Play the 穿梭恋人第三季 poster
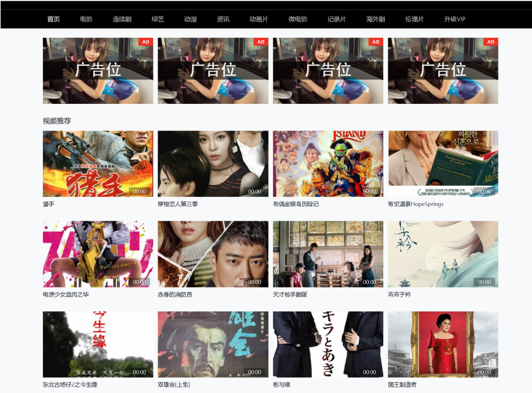The width and height of the screenshot is (532, 393). point(213,164)
